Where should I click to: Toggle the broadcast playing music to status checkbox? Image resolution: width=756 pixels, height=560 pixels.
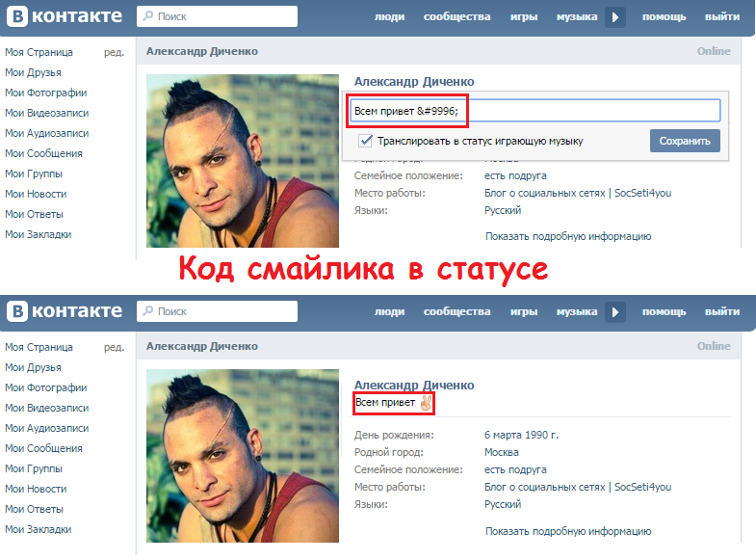point(365,141)
